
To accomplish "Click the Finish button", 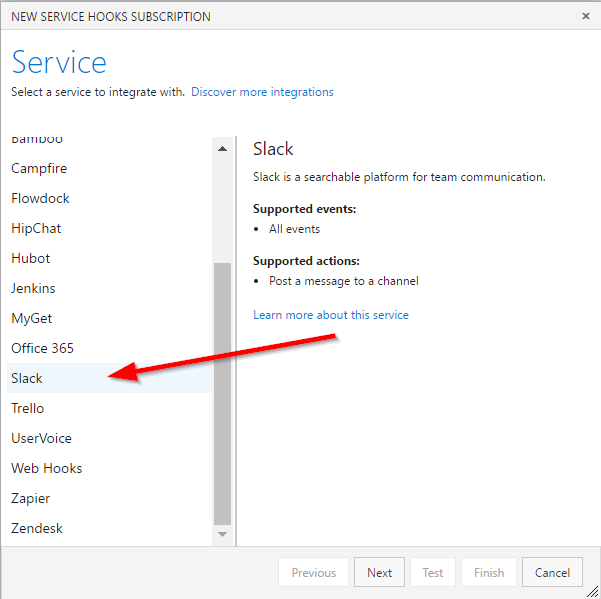I will [489, 572].
